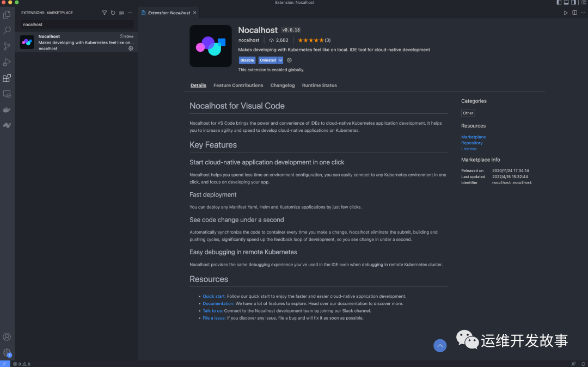This screenshot has height=367, width=588.
Task: Switch to the Details tab
Action: pos(198,85)
